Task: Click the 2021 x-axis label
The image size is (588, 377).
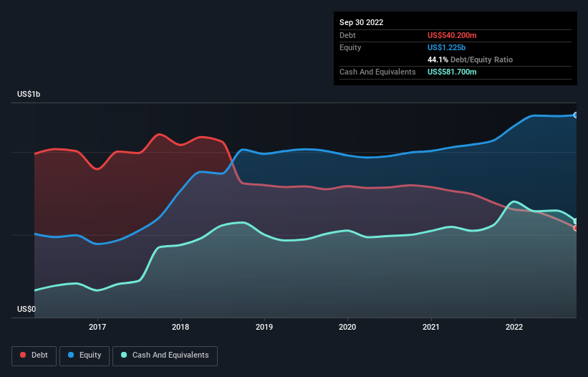Action: 431,327
